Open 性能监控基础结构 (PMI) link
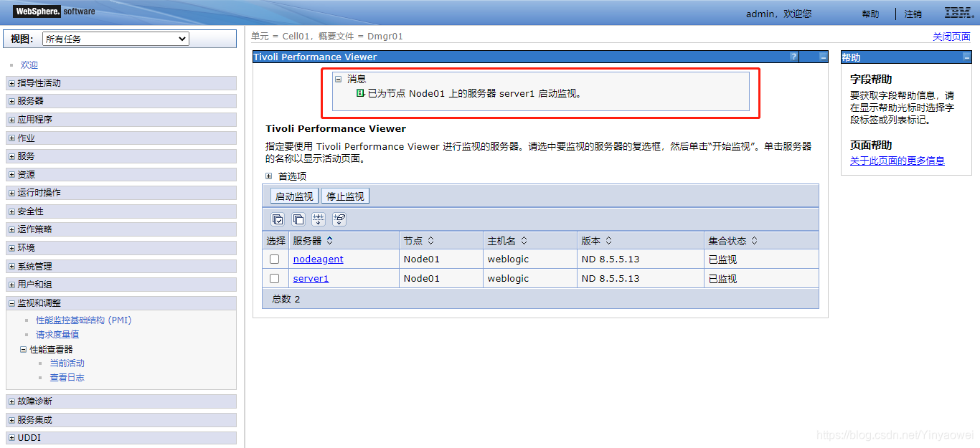Viewport: 980px width, 448px height. [84, 320]
